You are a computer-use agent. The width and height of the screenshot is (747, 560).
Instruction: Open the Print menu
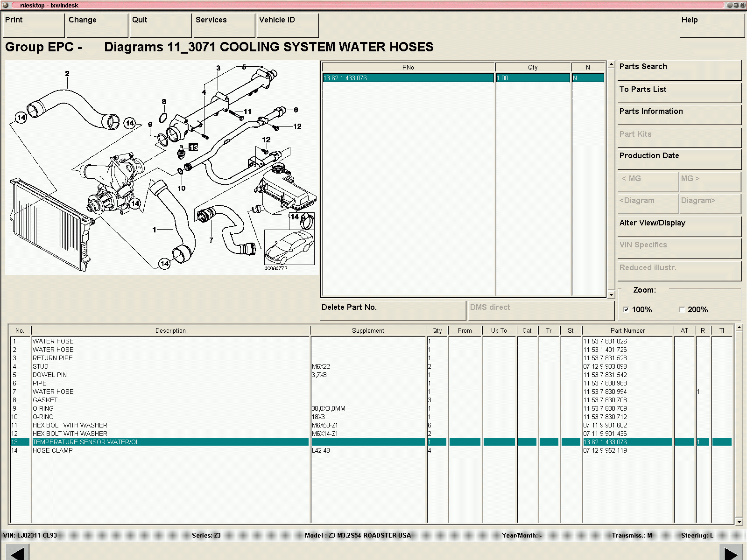(x=34, y=25)
